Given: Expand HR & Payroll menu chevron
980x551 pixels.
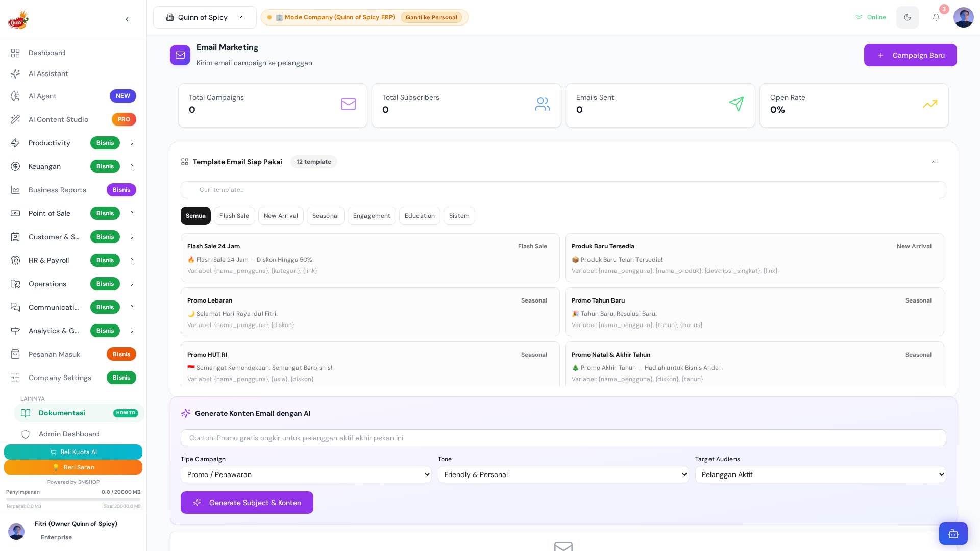Looking at the screenshot, I should pyautogui.click(x=132, y=261).
